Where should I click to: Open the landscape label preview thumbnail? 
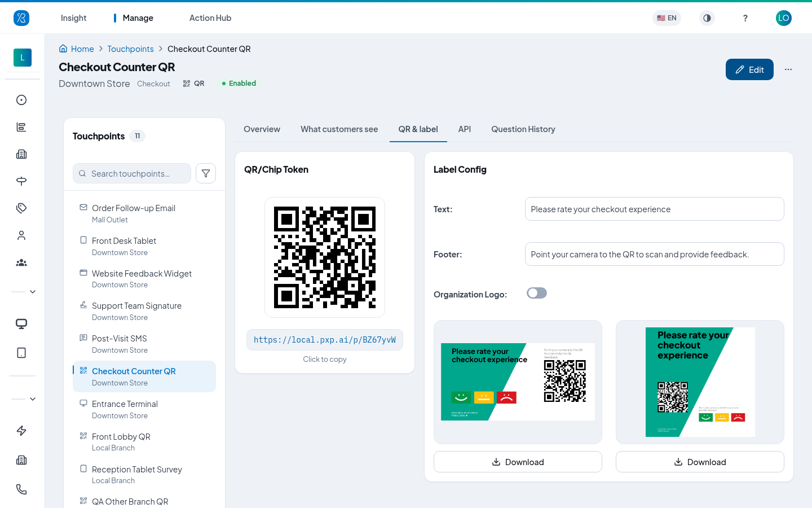tap(518, 382)
